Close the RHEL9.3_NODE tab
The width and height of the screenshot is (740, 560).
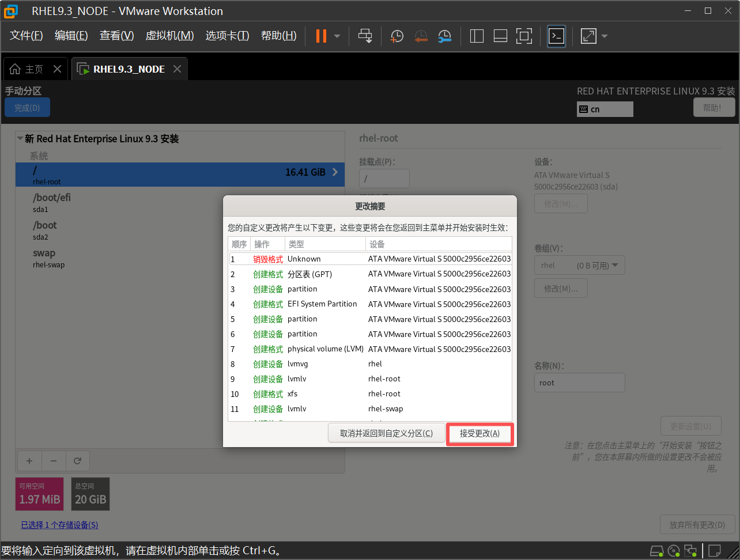click(177, 69)
